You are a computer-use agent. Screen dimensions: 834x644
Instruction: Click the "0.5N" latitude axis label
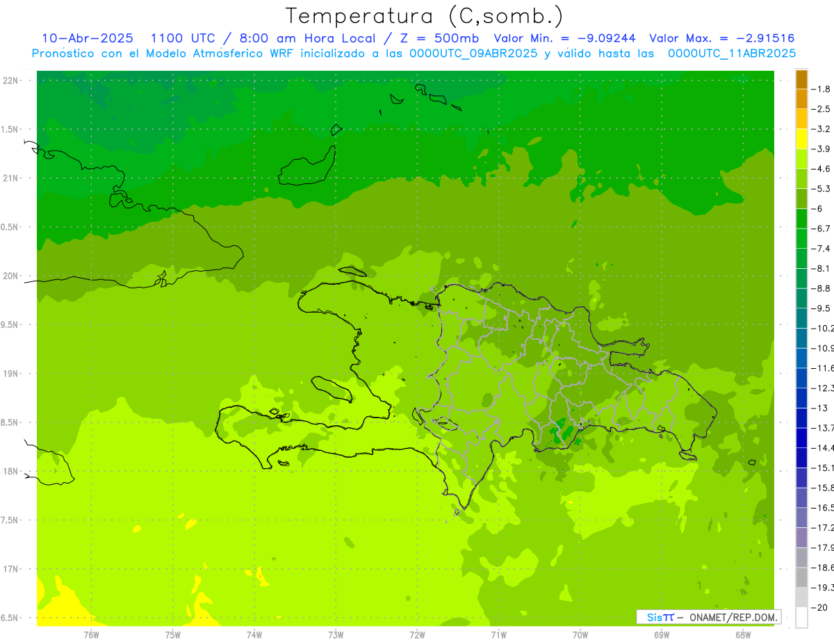[10, 227]
